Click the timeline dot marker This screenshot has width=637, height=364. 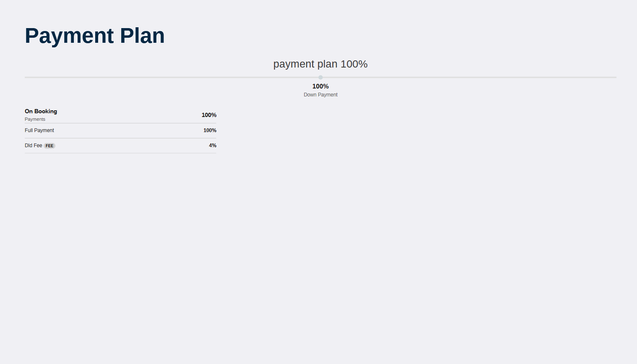(x=320, y=77)
